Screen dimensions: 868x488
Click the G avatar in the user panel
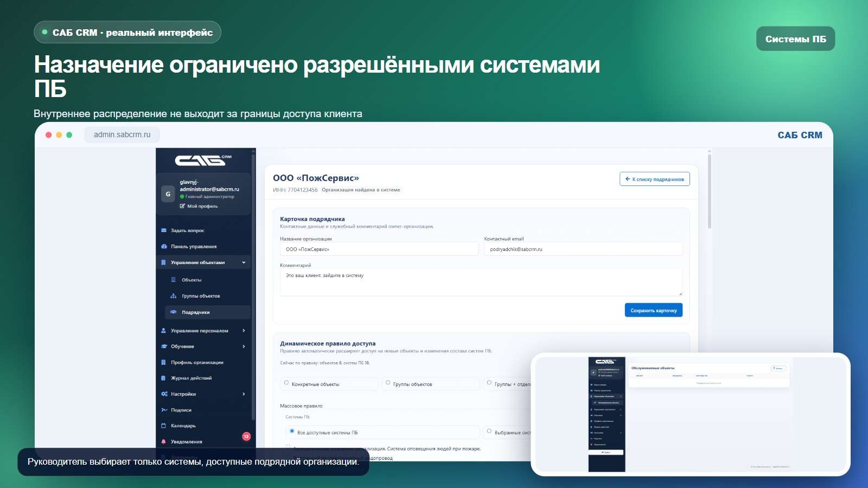[168, 194]
